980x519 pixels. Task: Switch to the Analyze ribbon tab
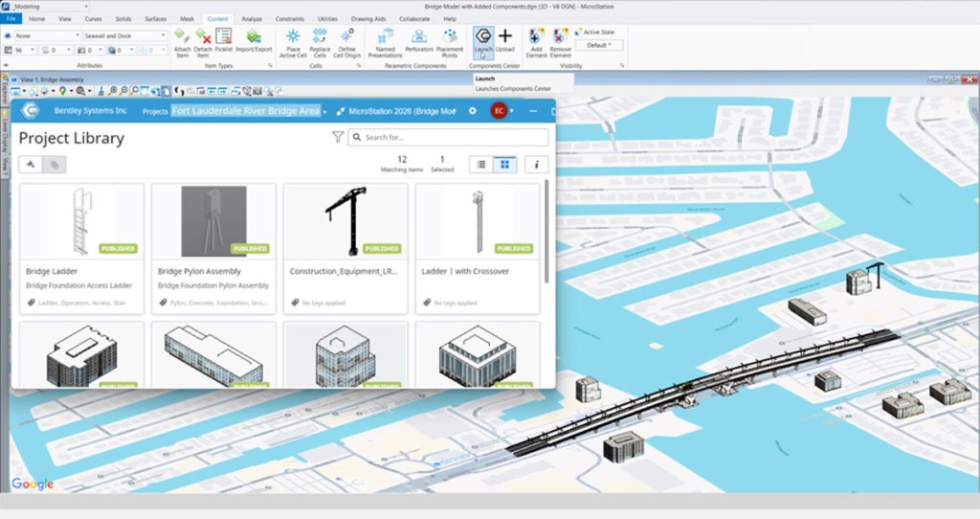(252, 18)
